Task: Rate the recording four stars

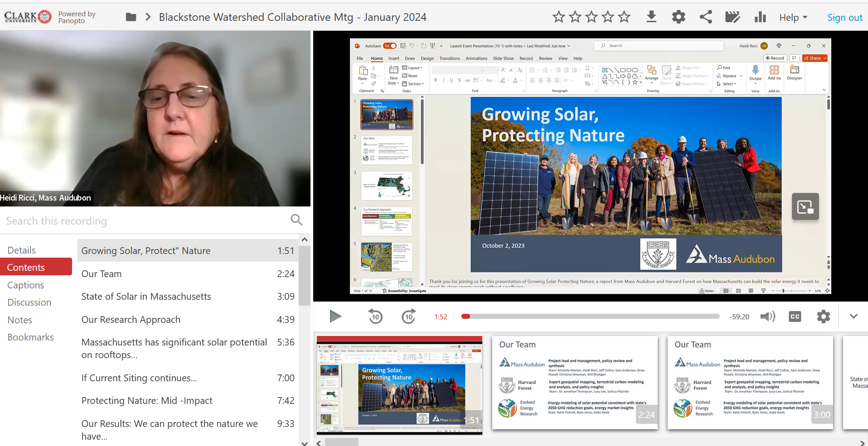Action: [608, 17]
